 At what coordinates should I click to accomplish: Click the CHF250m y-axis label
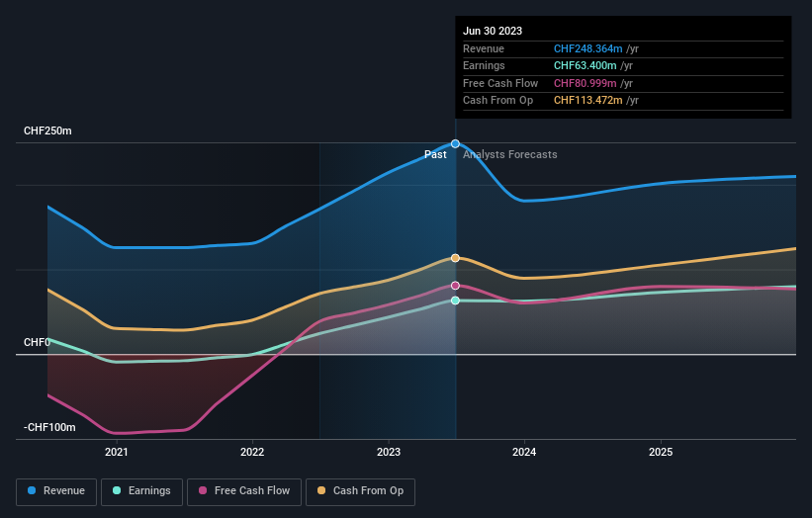[47, 130]
